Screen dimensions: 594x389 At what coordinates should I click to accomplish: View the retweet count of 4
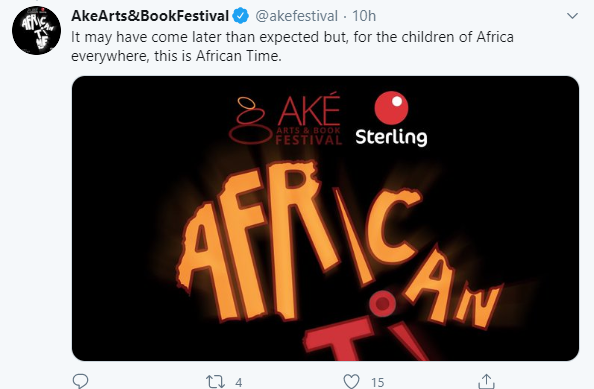[238, 382]
